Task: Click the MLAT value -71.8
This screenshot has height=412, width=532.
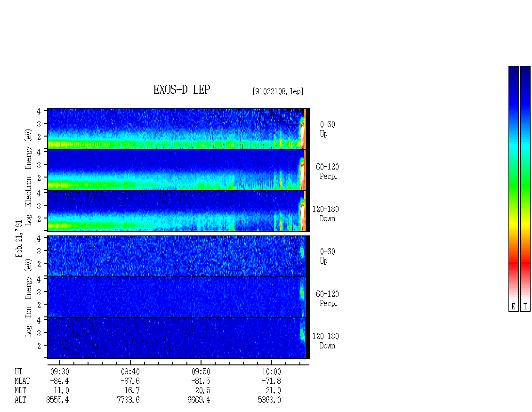Action: (272, 381)
